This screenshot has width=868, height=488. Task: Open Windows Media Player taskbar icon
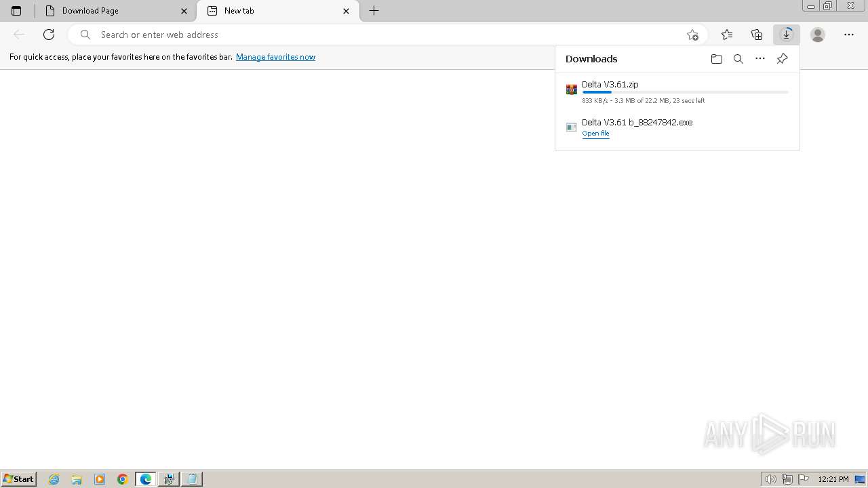100,479
